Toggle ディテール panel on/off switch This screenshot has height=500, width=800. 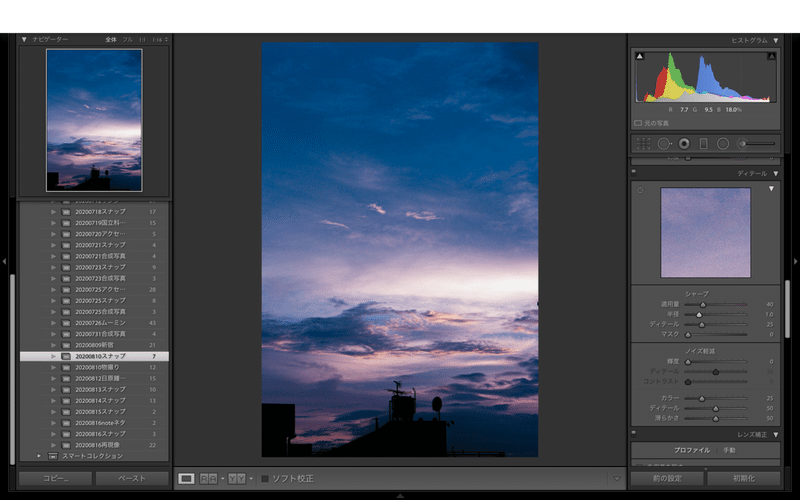634,172
